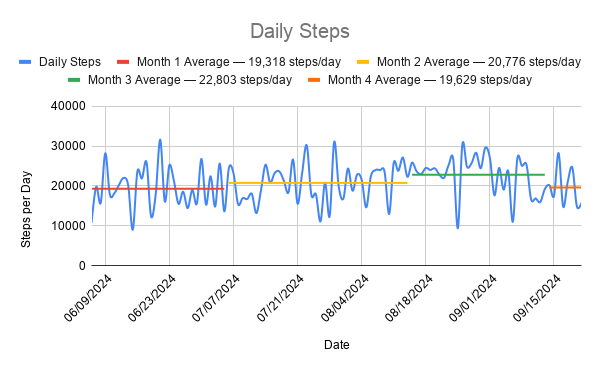Select legend text "Month 2 Average — 20,776 steps/day"
This screenshot has width=600, height=371.
pos(479,62)
